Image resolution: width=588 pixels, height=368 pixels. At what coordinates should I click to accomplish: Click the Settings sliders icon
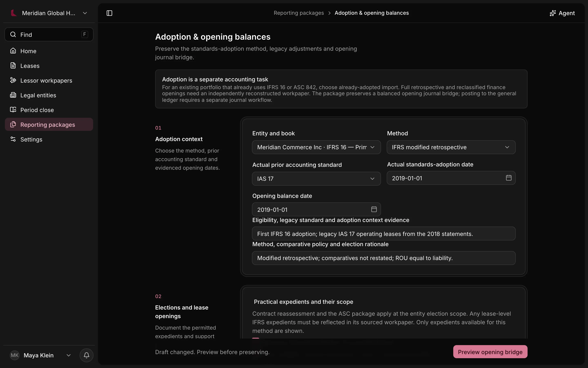[13, 139]
